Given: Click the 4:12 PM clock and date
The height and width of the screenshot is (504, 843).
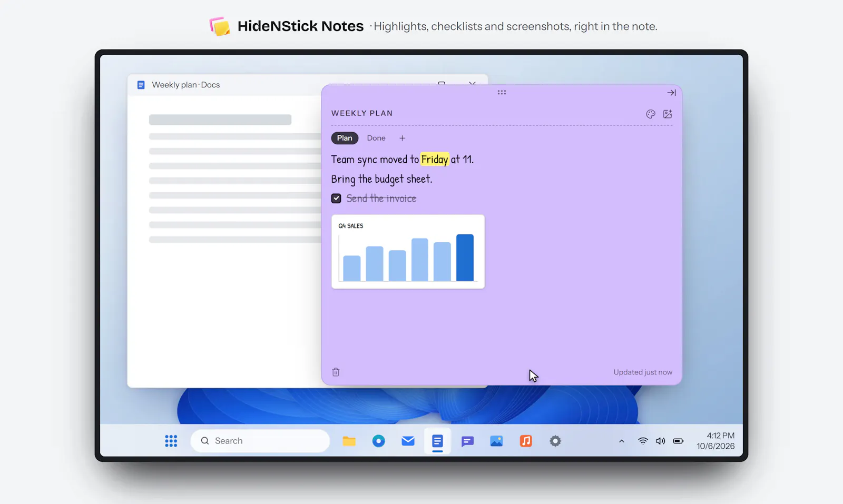Looking at the screenshot, I should tap(715, 441).
